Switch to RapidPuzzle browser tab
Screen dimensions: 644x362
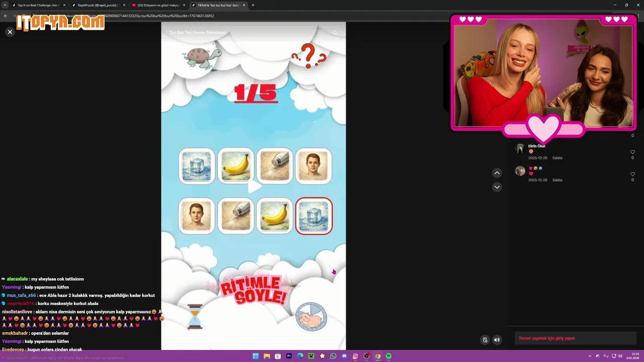coord(98,5)
